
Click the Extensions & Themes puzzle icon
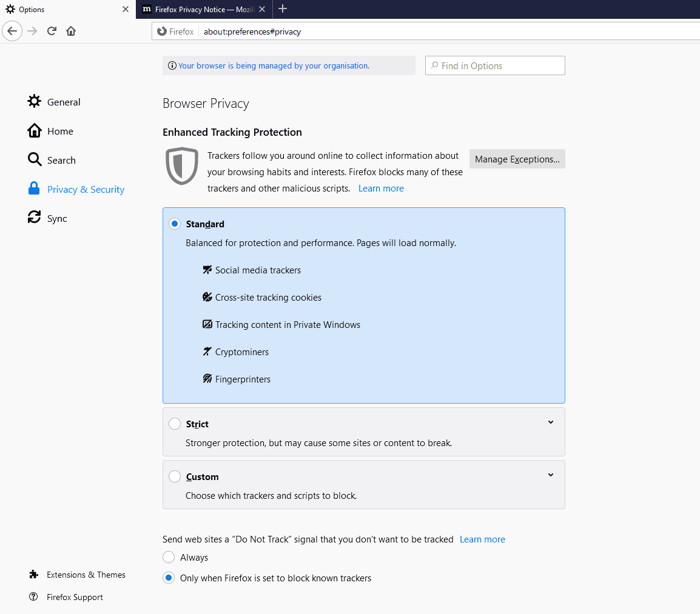[34, 575]
